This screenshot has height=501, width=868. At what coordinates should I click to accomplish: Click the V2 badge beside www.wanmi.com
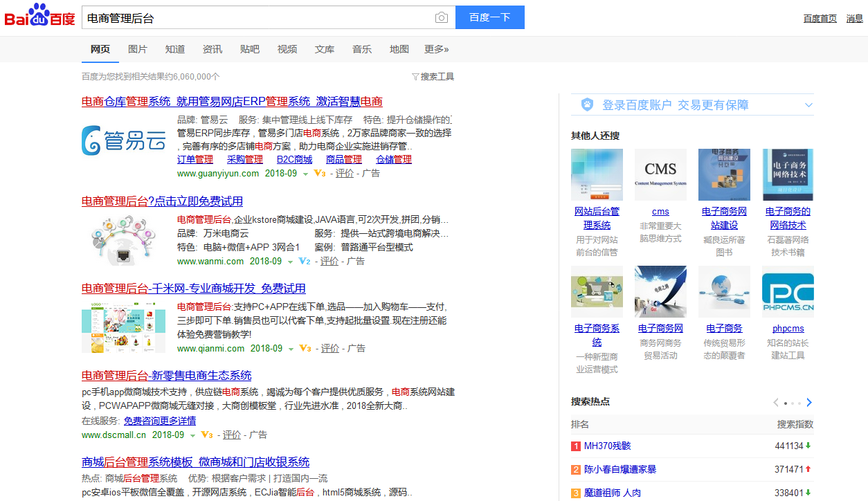pos(304,262)
